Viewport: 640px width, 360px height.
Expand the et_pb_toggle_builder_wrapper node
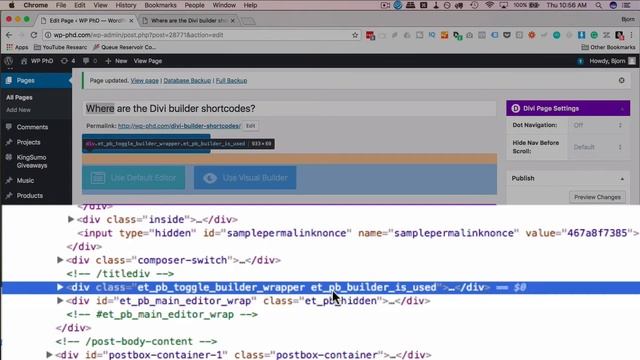60,287
